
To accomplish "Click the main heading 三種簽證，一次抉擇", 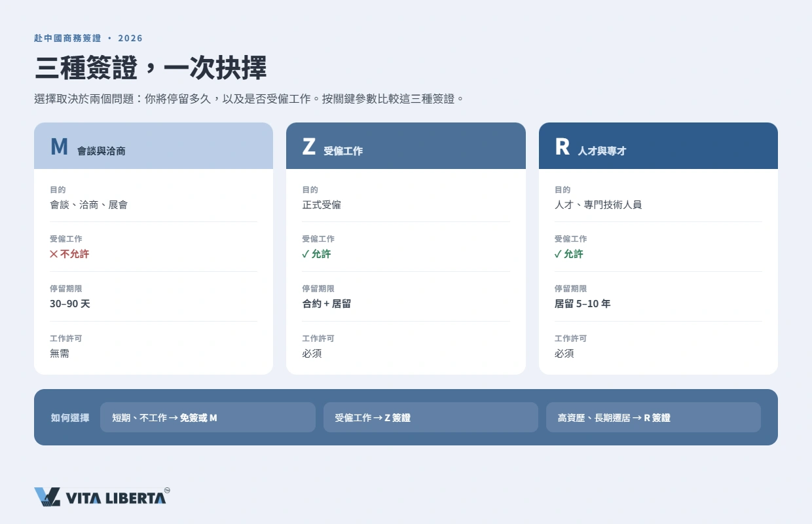I will point(151,68).
